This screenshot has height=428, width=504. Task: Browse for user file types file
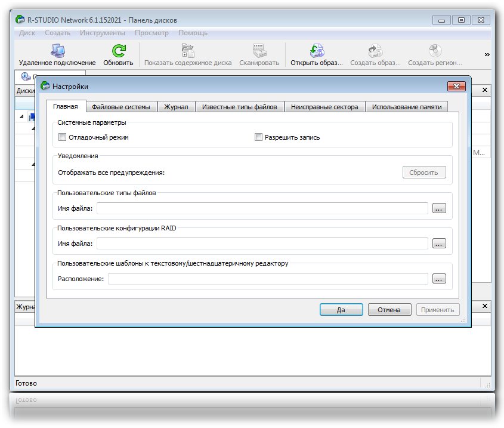[x=439, y=208]
